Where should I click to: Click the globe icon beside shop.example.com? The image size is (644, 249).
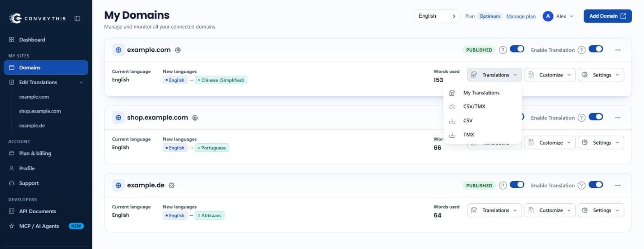click(x=118, y=118)
